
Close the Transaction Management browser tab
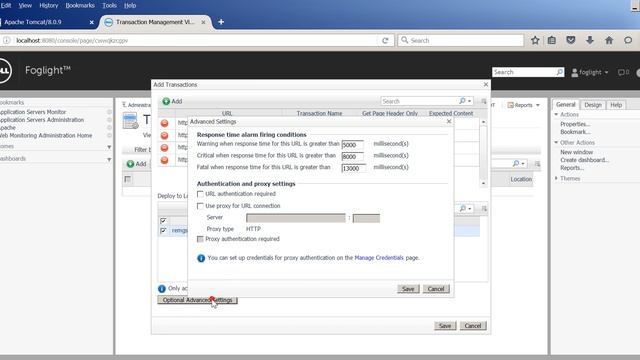coord(203,22)
